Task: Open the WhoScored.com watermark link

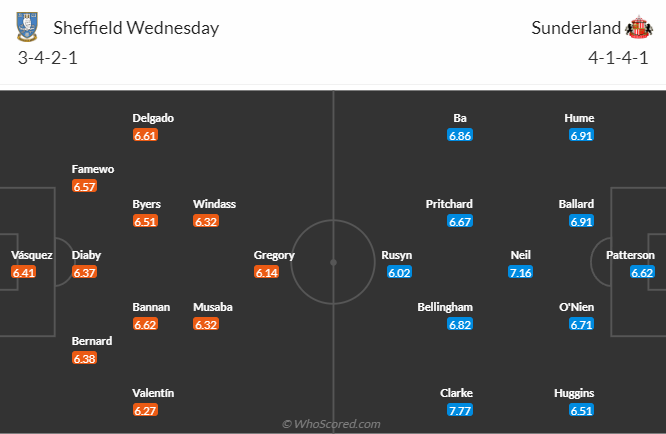Action: (x=332, y=424)
